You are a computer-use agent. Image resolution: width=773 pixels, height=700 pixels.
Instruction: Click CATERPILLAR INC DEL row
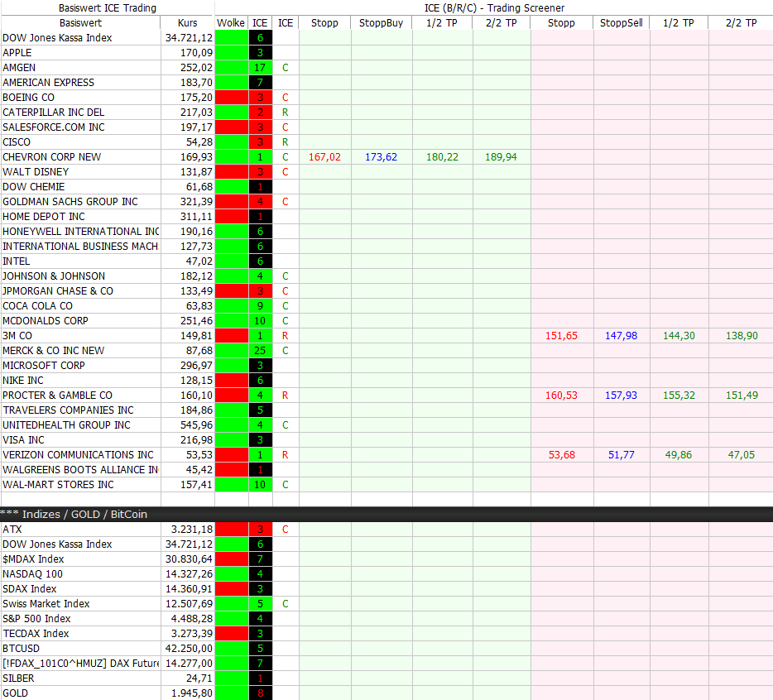click(54, 113)
